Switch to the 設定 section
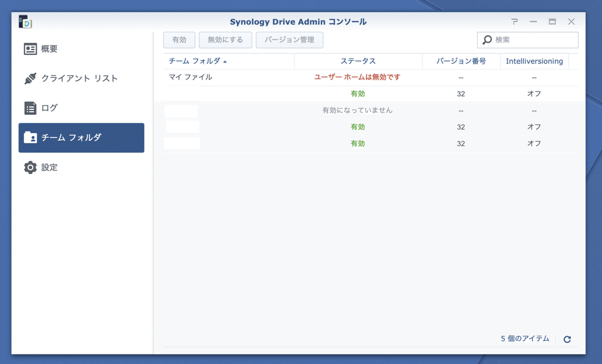602x364 pixels. [x=49, y=167]
